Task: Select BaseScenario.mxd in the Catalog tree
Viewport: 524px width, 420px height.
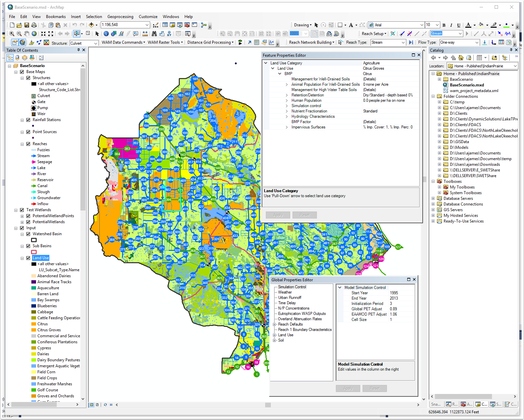Action: tap(467, 85)
